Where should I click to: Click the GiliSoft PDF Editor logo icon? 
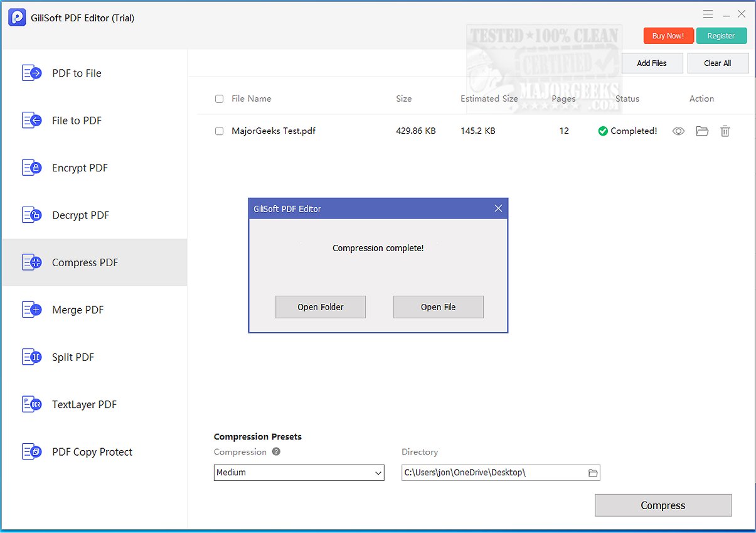coord(17,18)
